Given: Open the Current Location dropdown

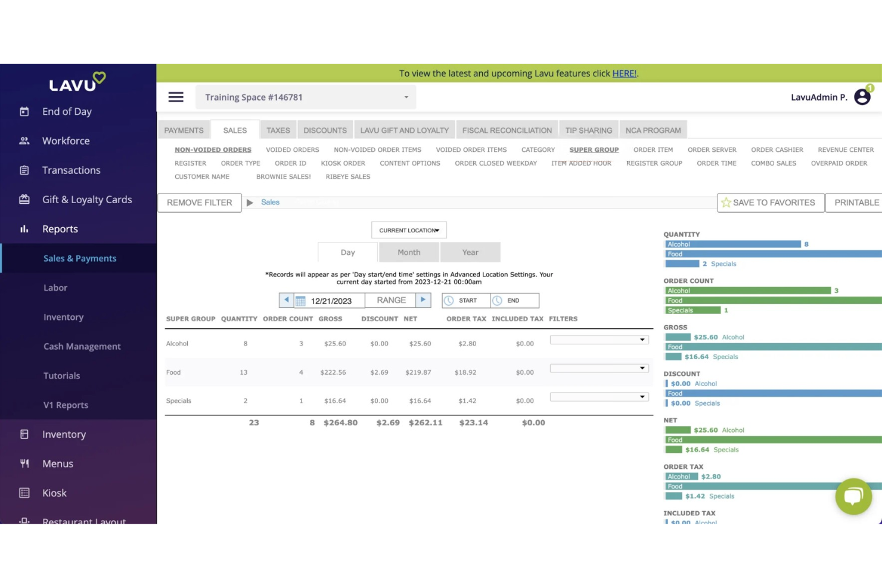Looking at the screenshot, I should point(409,231).
